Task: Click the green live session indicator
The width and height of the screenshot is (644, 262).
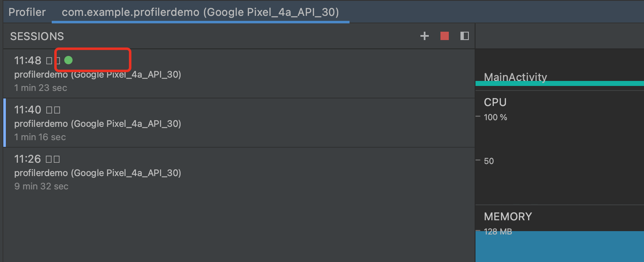Action: click(68, 60)
